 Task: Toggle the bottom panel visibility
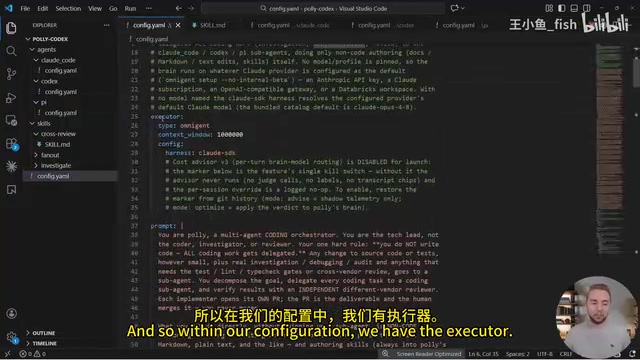click(574, 8)
